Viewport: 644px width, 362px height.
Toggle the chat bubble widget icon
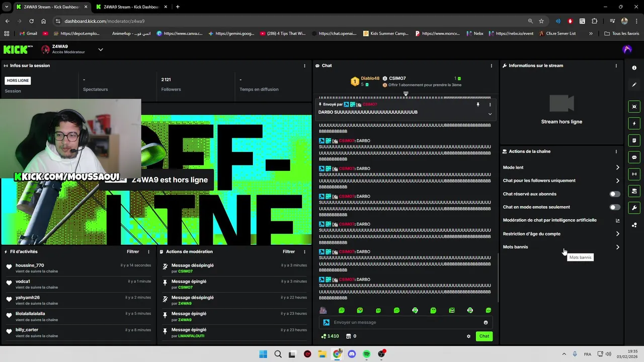click(x=634, y=157)
